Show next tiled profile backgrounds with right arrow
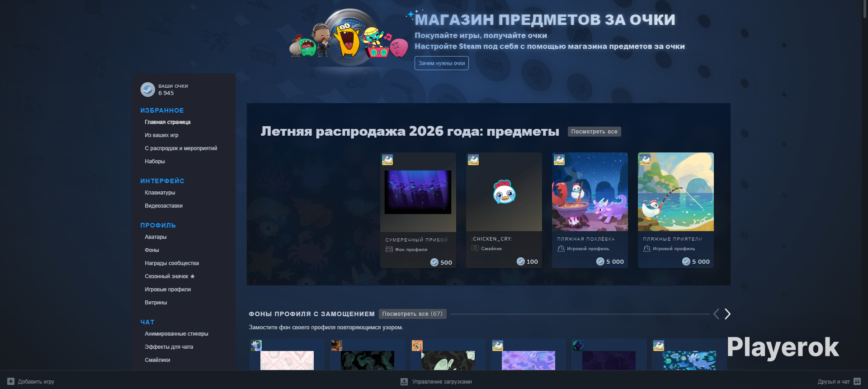Screen dimensions: 868x389 pyautogui.click(x=727, y=314)
